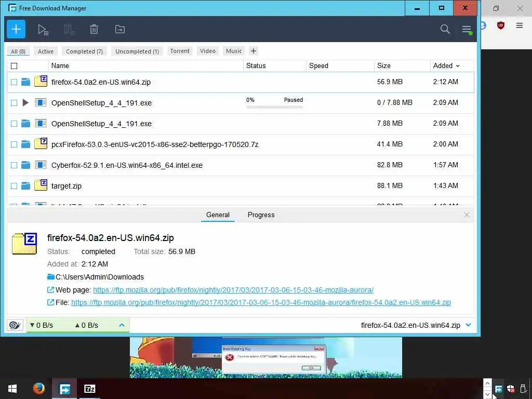Switch to the General details tab
The width and height of the screenshot is (532, 399).
pos(218,215)
